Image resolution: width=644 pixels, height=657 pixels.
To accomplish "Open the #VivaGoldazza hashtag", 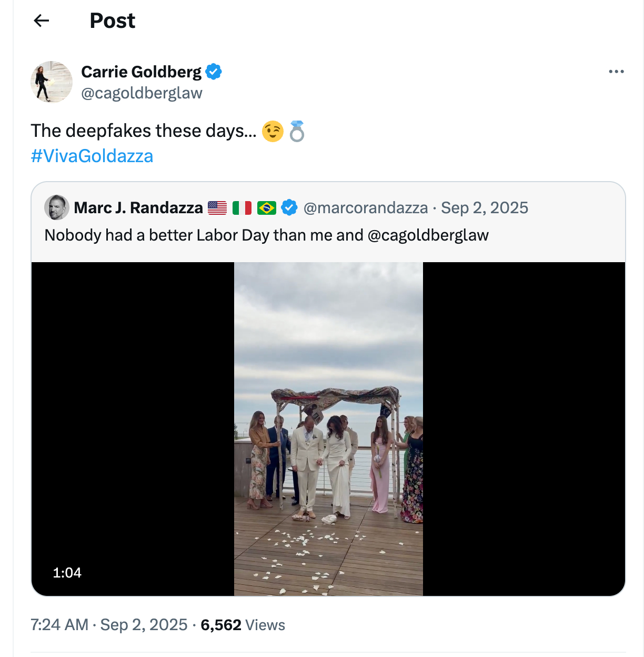I will 92,156.
